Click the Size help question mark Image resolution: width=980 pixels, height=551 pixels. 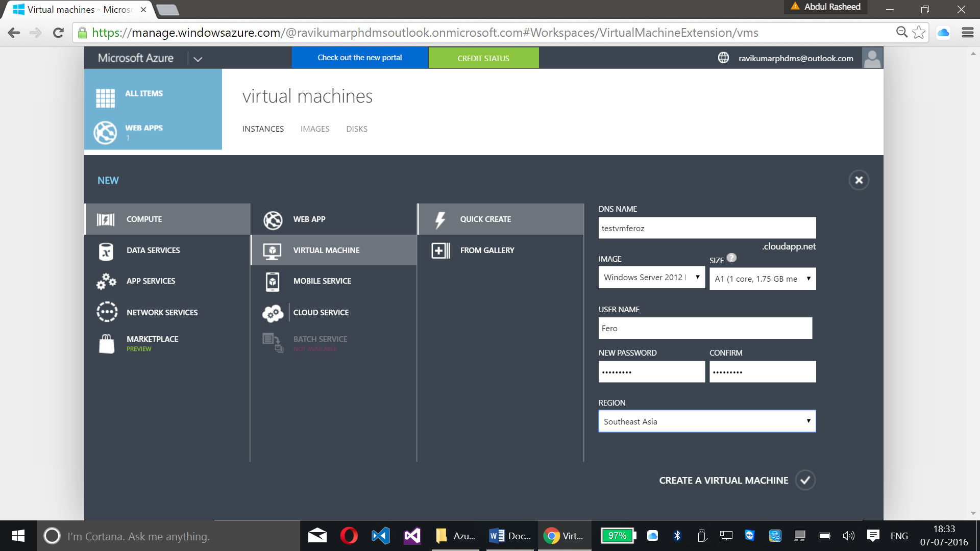[x=731, y=258]
